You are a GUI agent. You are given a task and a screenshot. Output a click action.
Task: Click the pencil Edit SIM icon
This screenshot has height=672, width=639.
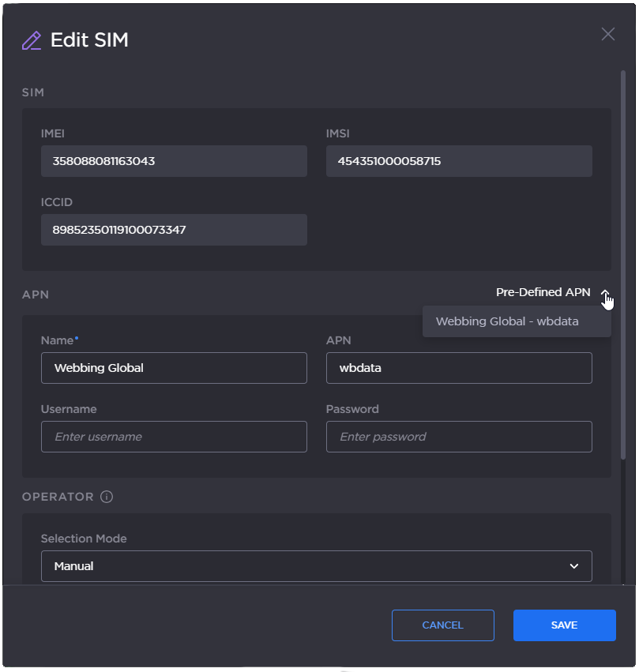(32, 39)
